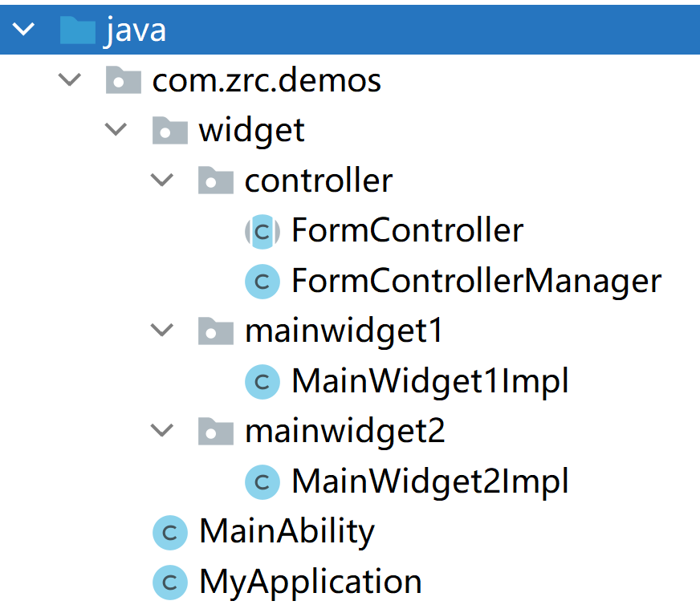This screenshot has height=605, width=700.
Task: Collapse the controller package arrow
Action: click(163, 181)
